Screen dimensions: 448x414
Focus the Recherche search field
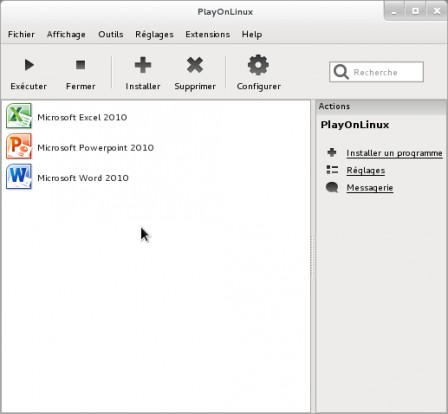click(376, 72)
